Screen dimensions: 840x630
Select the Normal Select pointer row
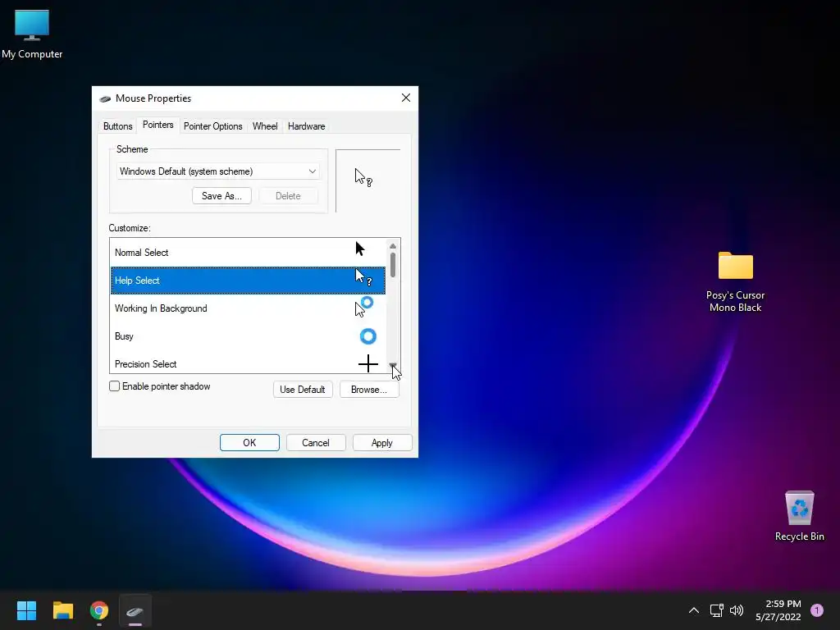tap(248, 253)
